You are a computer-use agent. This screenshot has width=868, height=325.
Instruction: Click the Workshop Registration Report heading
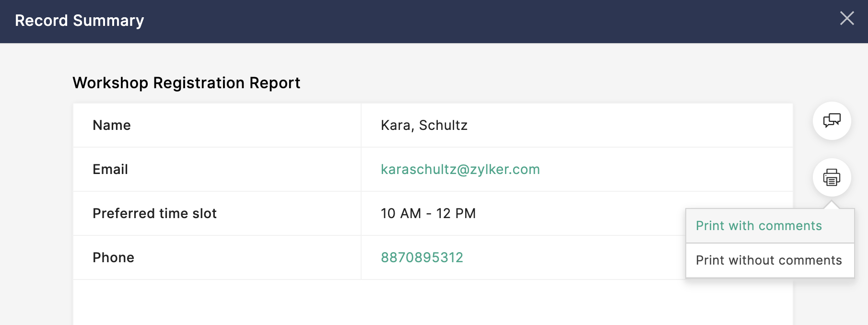point(186,83)
